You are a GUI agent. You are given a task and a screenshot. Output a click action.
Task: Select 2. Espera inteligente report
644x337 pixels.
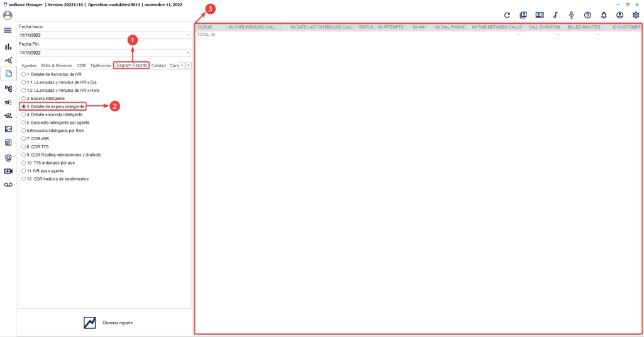[x=43, y=99]
